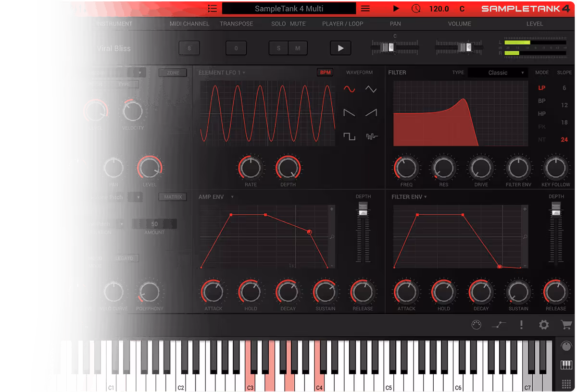The height and width of the screenshot is (392, 577).
Task: Show the piano keyboard view icon
Action: [x=566, y=365]
